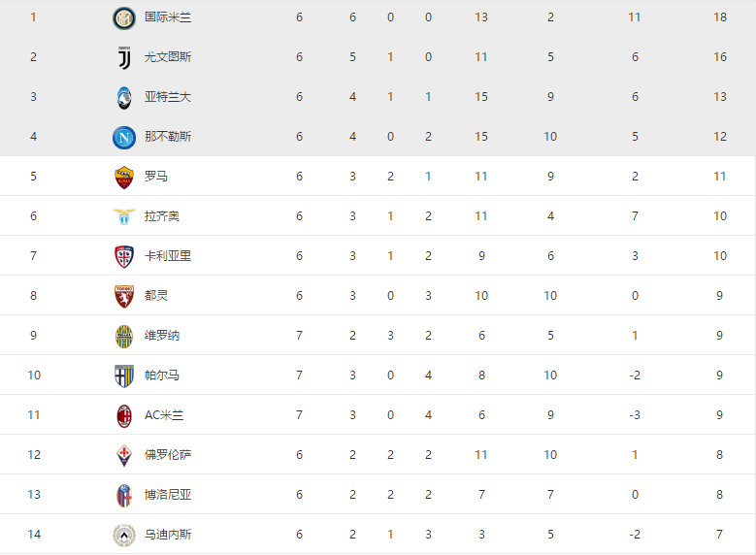Select the Parma cross shield icon

pos(124,376)
